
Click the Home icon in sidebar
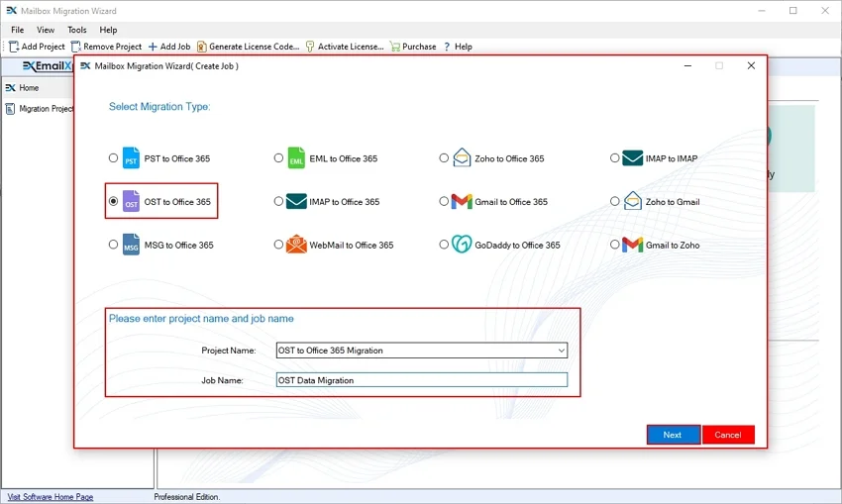click(x=10, y=87)
